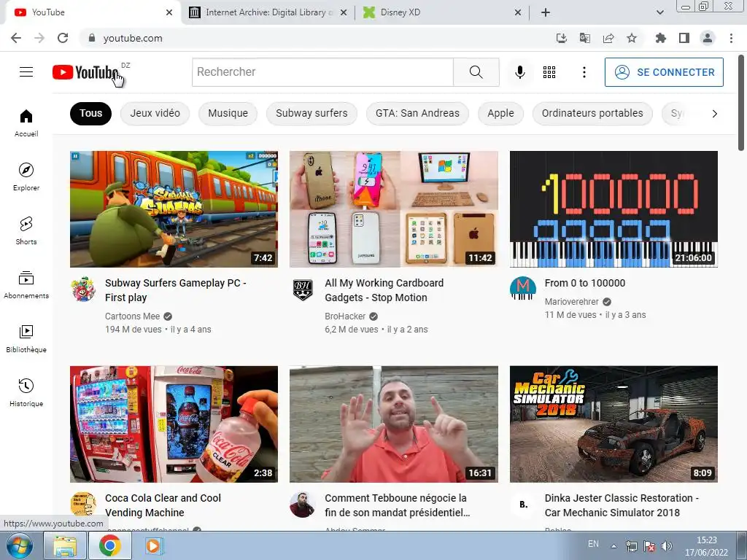Open YouTube settings three-dot menu
Viewport: 747px width, 560px height.
[x=584, y=72]
